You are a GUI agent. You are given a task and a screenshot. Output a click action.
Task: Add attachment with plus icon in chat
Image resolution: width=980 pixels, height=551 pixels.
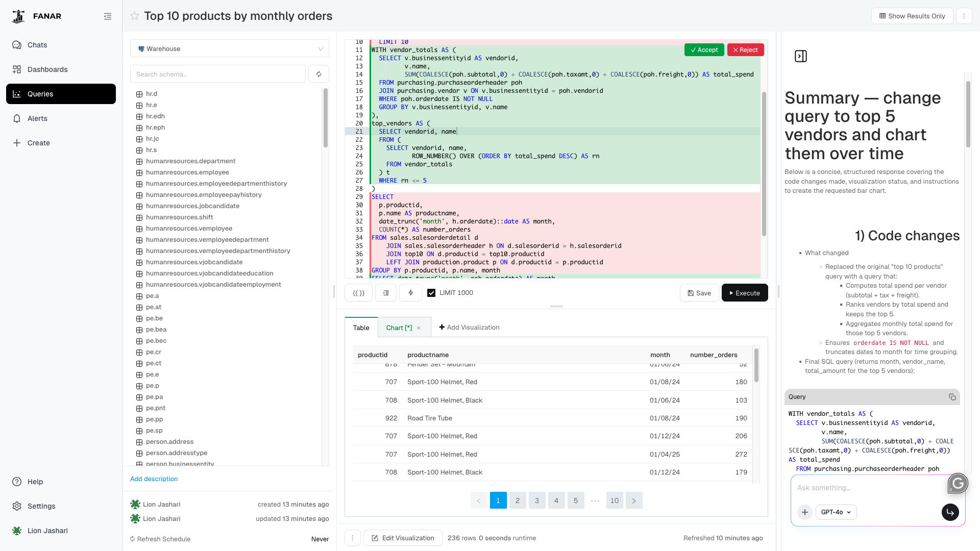tap(805, 512)
